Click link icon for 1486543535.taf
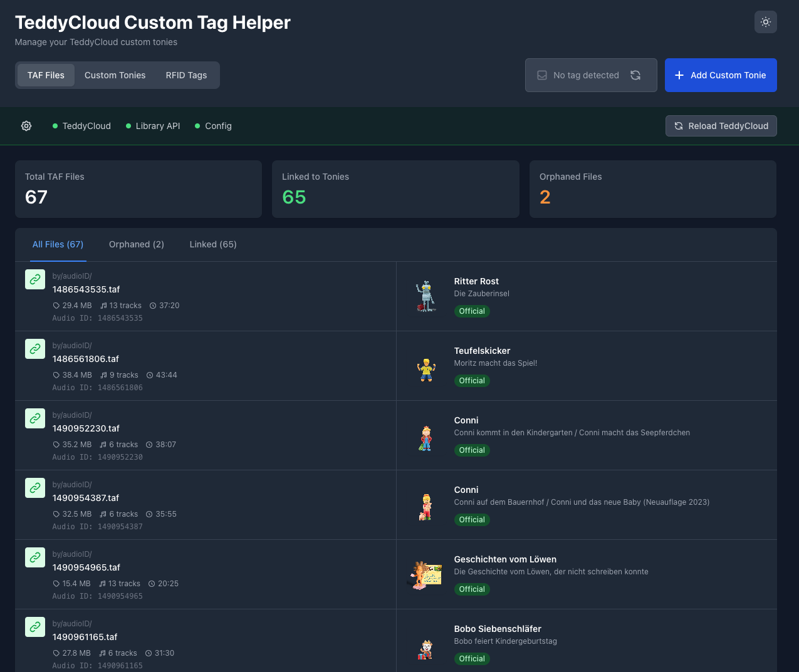 click(x=35, y=279)
